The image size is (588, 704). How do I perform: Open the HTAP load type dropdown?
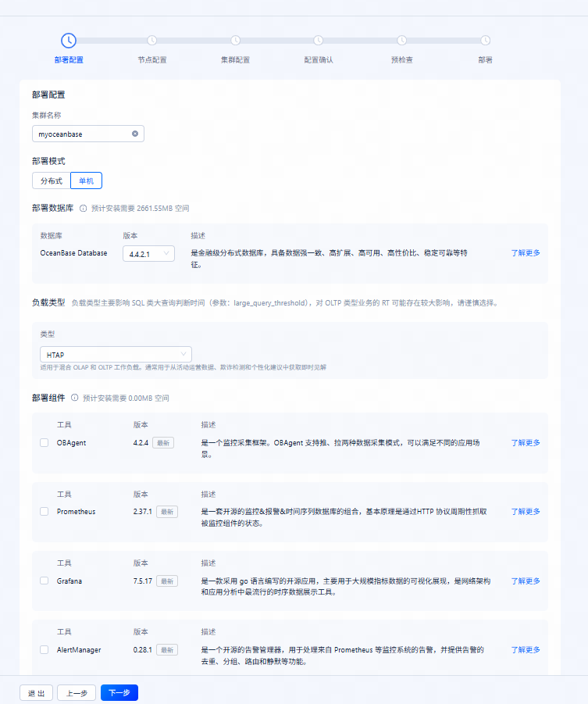116,354
